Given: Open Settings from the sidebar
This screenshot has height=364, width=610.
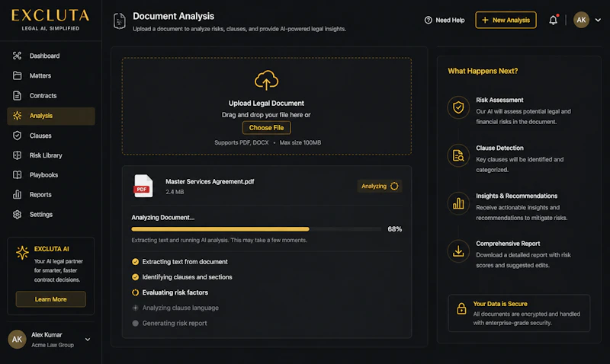Looking at the screenshot, I should tap(51, 214).
